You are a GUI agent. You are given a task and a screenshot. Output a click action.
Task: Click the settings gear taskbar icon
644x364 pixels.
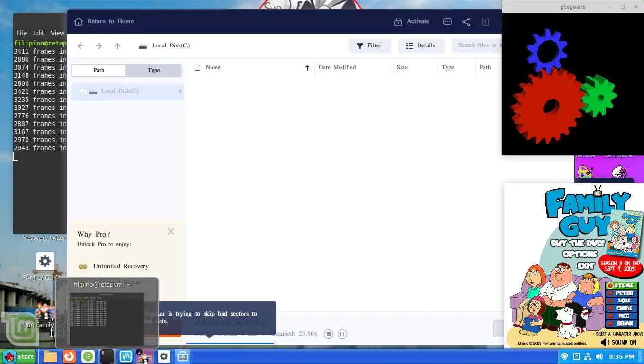[164, 356]
